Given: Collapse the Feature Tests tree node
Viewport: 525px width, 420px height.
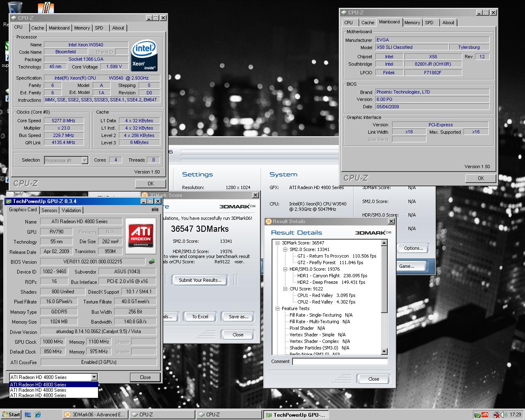Looking at the screenshot, I should point(278,308).
